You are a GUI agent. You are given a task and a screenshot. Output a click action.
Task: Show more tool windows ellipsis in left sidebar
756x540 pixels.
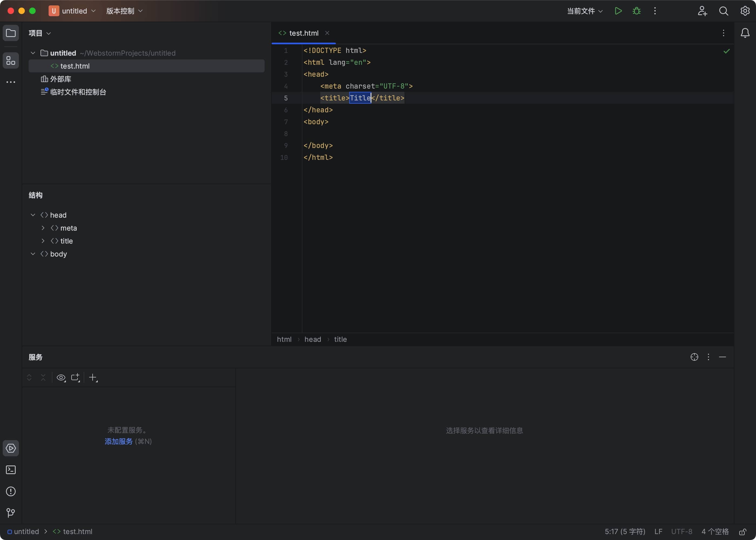click(x=11, y=82)
